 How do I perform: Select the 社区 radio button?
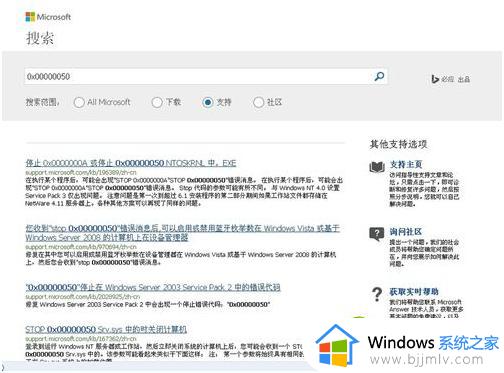[x=258, y=102]
